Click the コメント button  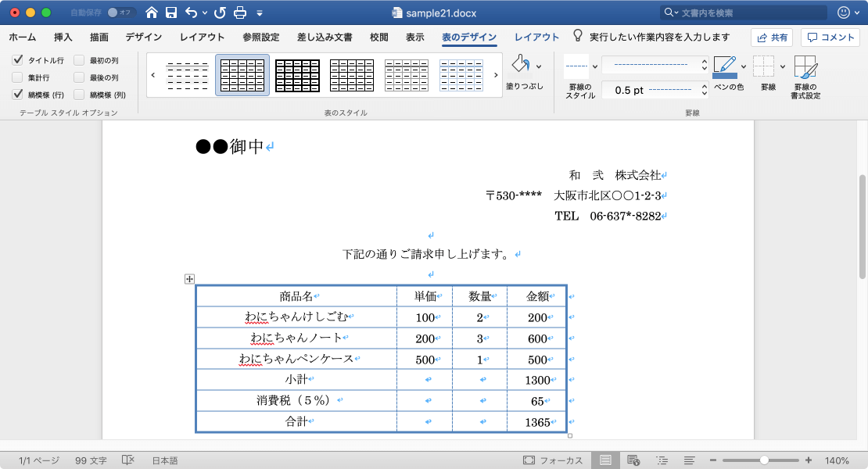coord(830,37)
